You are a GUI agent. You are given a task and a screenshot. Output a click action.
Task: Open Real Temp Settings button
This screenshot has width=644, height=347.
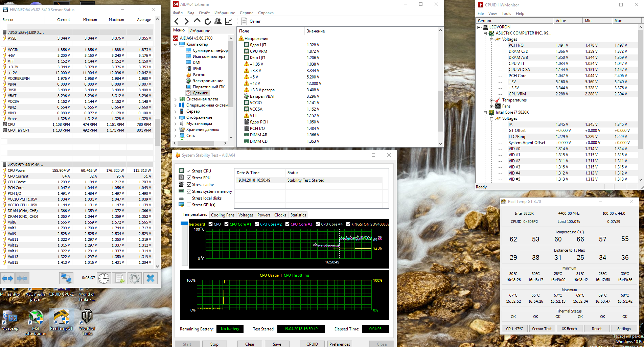click(x=624, y=329)
